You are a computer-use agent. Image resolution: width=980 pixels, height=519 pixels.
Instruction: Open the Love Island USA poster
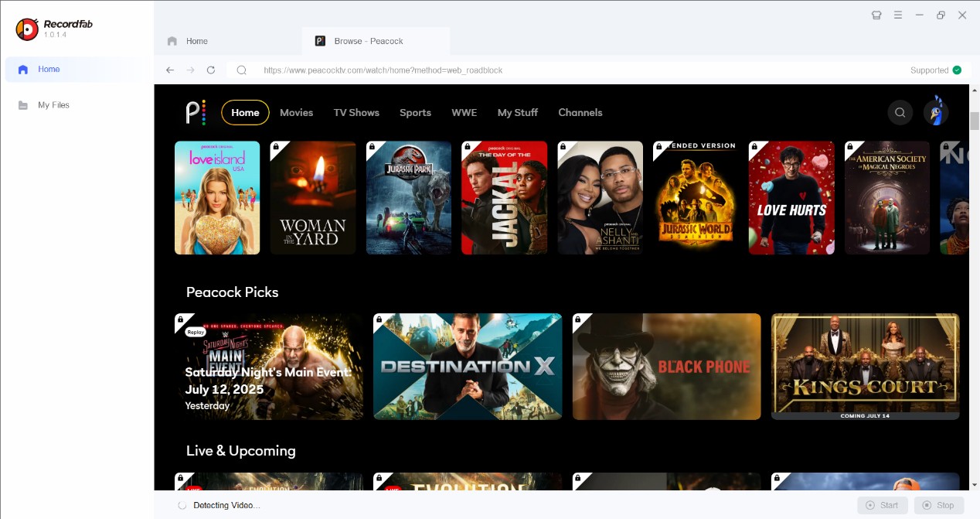click(217, 198)
